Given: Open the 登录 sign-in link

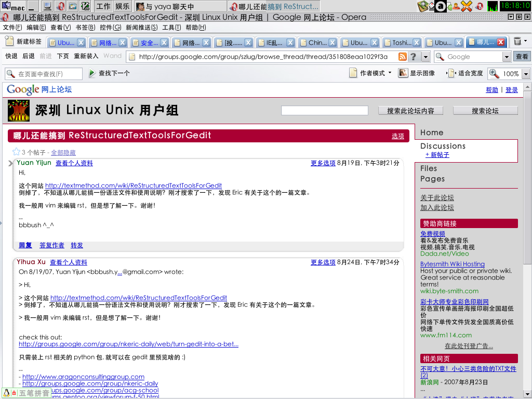Looking at the screenshot, I should [x=512, y=90].
